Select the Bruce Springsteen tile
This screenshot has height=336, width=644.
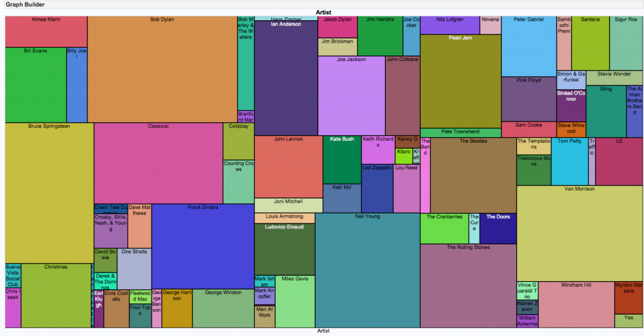[x=49, y=193]
